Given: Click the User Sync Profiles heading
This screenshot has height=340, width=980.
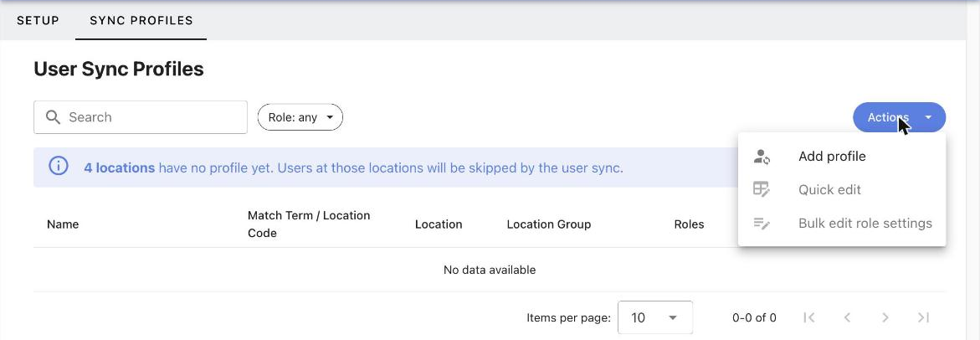Looking at the screenshot, I should coord(119,69).
